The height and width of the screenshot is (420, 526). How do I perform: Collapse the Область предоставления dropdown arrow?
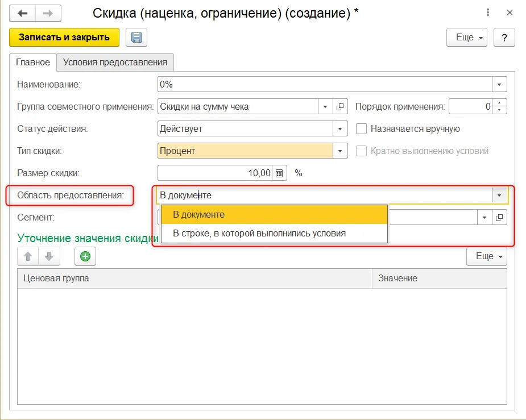pyautogui.click(x=499, y=196)
